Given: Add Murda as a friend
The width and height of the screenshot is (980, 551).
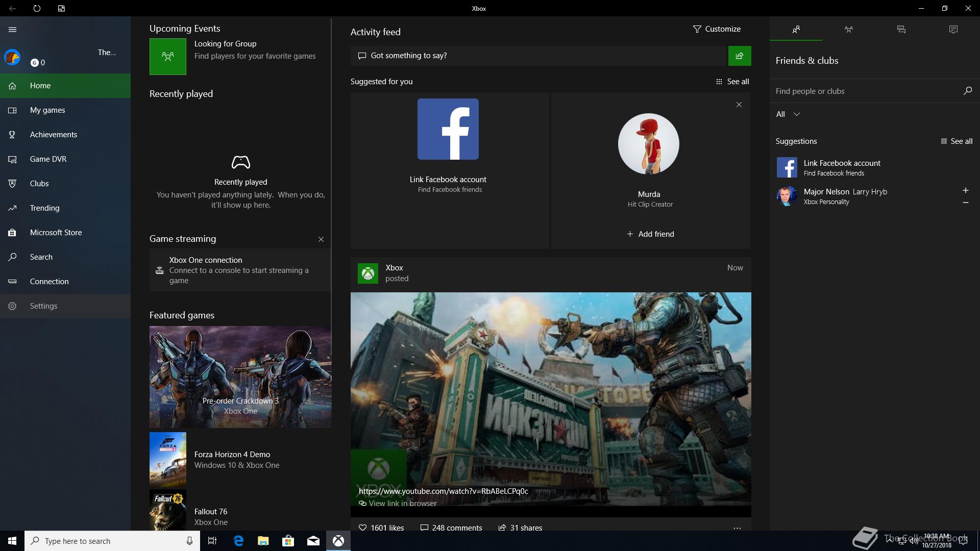Looking at the screenshot, I should tap(650, 234).
